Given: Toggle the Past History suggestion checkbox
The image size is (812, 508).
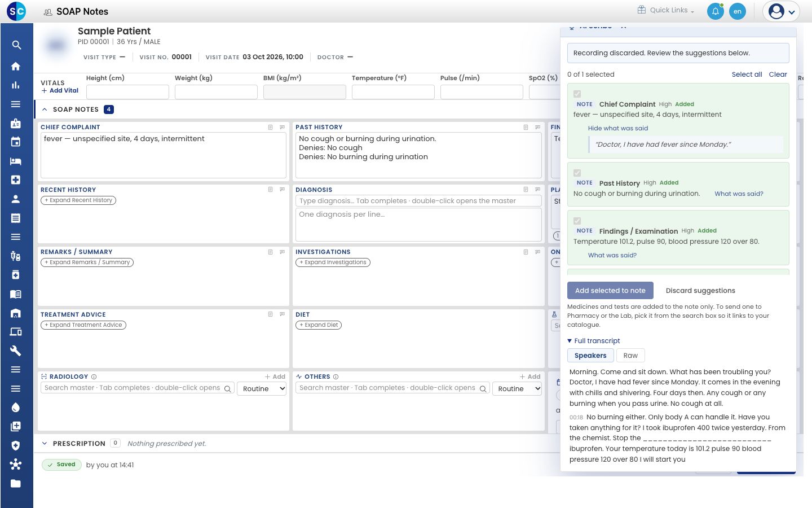Looking at the screenshot, I should (x=577, y=173).
